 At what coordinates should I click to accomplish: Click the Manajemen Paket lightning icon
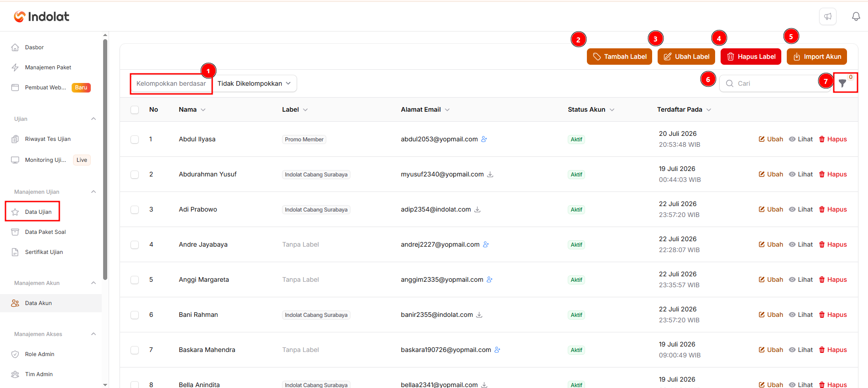[x=15, y=67]
